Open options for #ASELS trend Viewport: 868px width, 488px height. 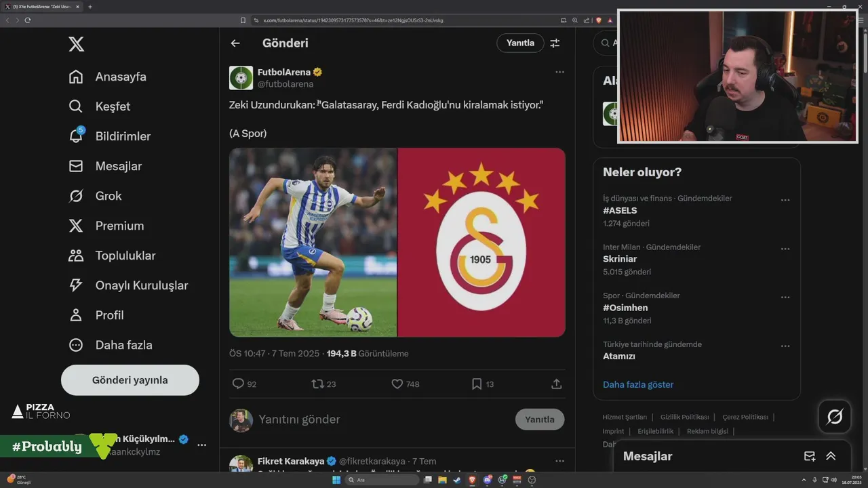click(x=785, y=200)
